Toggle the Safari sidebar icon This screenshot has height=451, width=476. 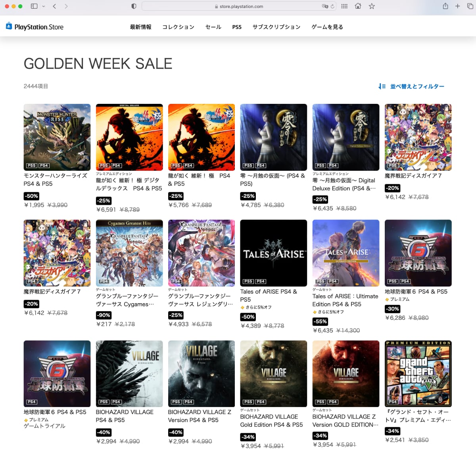point(34,6)
